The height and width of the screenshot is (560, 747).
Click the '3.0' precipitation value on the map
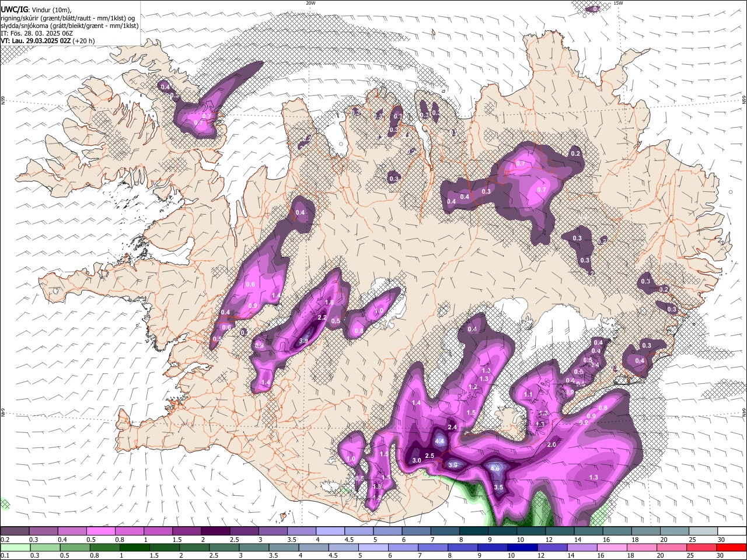(417, 461)
